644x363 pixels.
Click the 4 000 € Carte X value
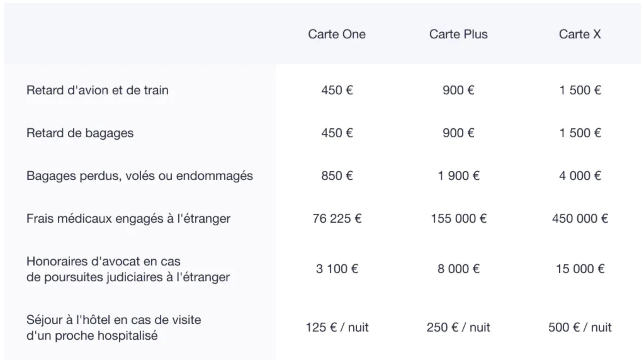tap(580, 176)
